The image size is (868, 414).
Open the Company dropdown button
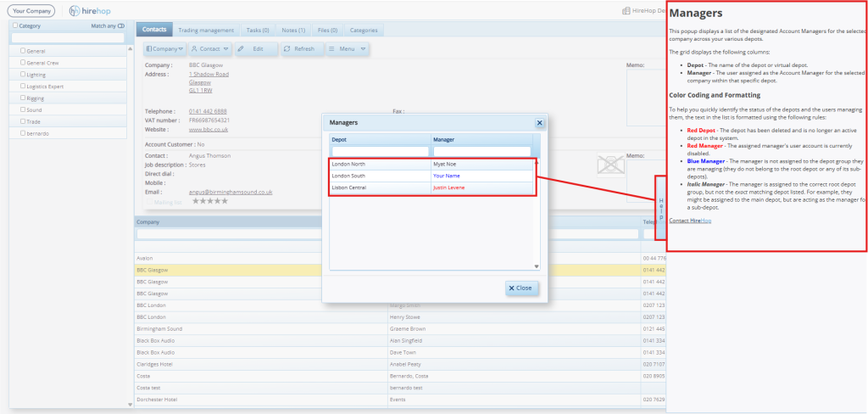click(165, 48)
